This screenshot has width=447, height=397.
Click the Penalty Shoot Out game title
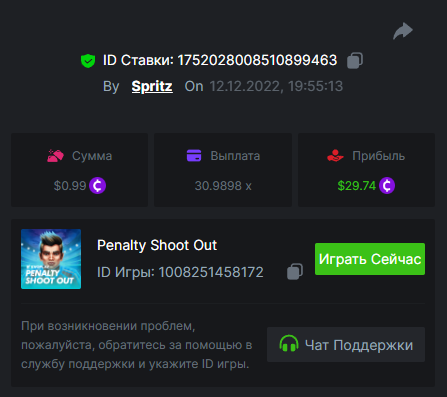point(157,245)
